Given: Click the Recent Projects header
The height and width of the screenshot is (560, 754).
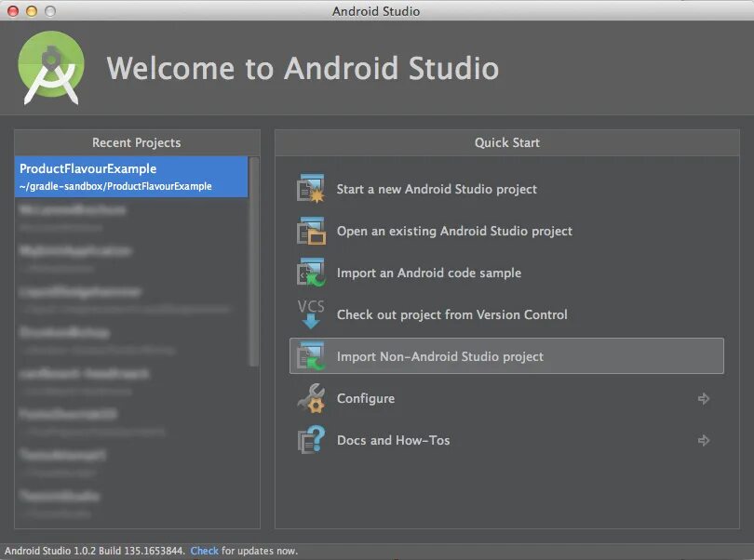Looking at the screenshot, I should click(x=137, y=142).
